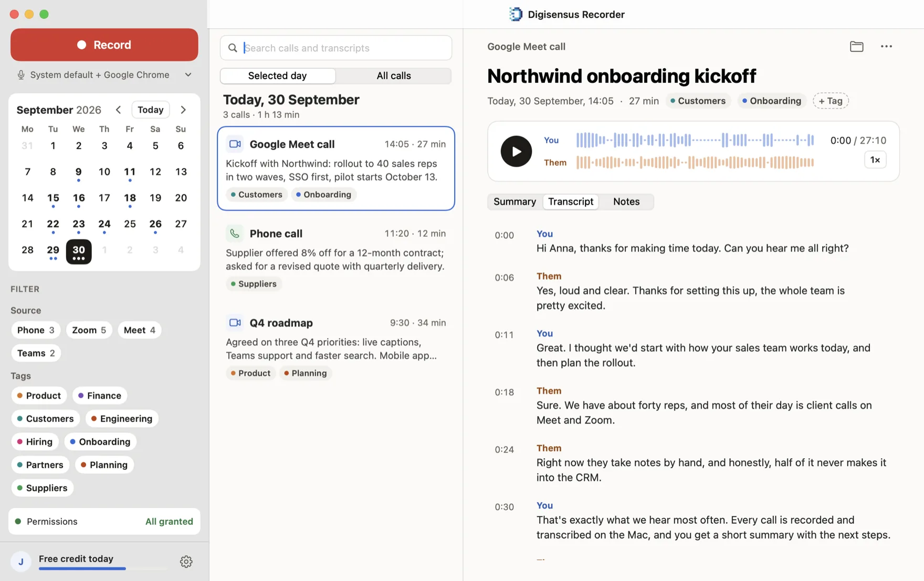Click the phone icon on Phone call
Viewport: 924px width, 581px height.
(x=235, y=233)
